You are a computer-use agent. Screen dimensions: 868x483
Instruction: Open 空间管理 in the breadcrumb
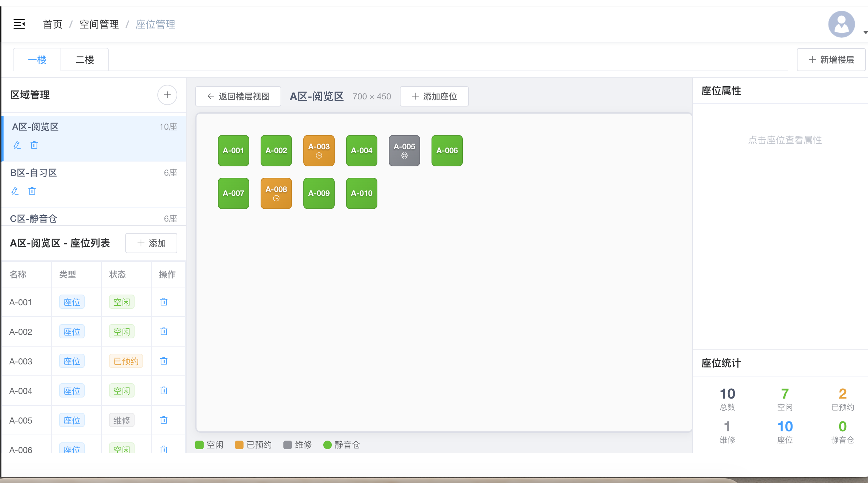99,24
